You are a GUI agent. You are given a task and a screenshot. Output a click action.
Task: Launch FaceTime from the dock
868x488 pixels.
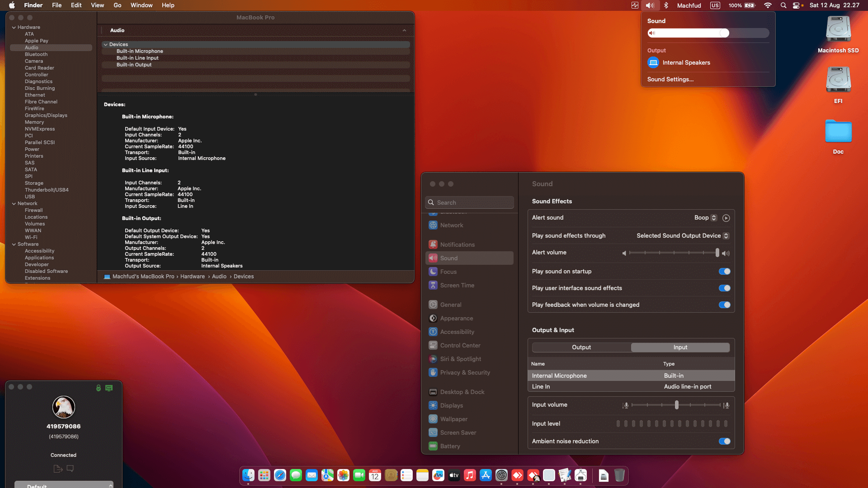359,475
